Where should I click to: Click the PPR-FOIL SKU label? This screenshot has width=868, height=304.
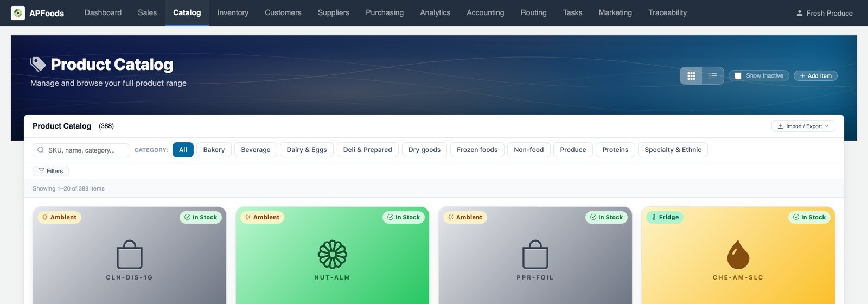click(x=535, y=277)
